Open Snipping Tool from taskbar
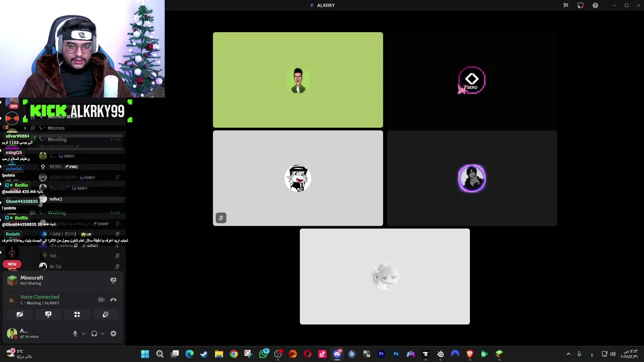644x362 pixels. tap(248, 354)
